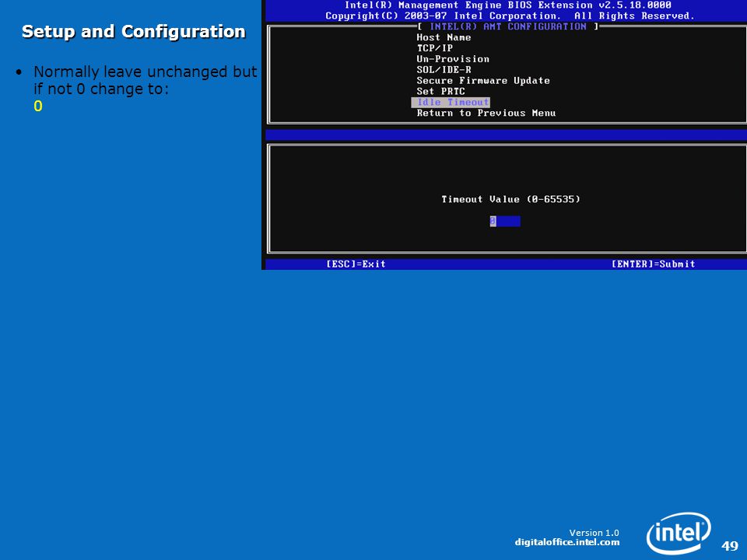Click the Timeout Value input field

tap(505, 221)
